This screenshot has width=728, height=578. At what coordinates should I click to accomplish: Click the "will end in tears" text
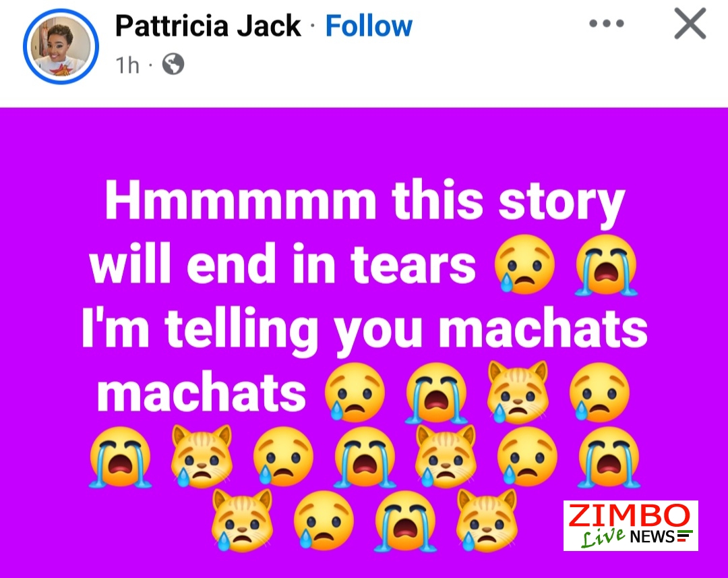coord(282,265)
